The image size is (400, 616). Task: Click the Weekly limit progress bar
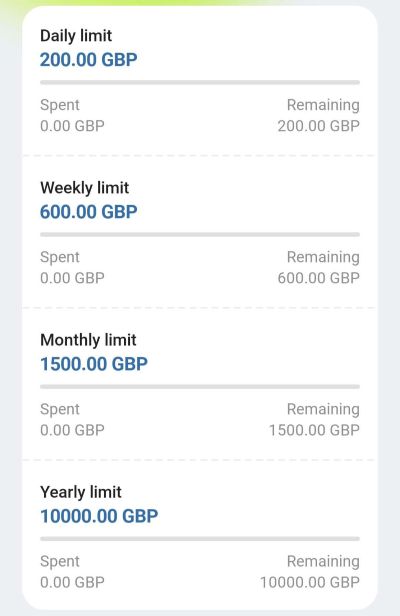200,235
